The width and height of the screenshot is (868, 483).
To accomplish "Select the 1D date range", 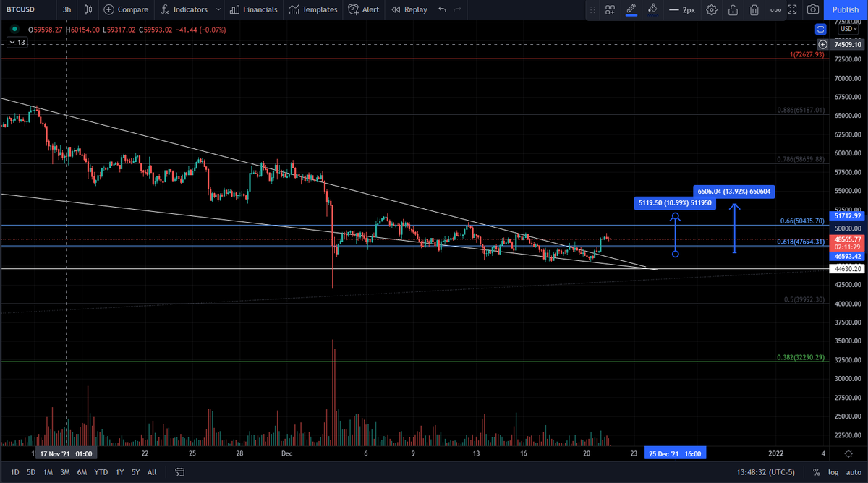I will click(x=14, y=472).
